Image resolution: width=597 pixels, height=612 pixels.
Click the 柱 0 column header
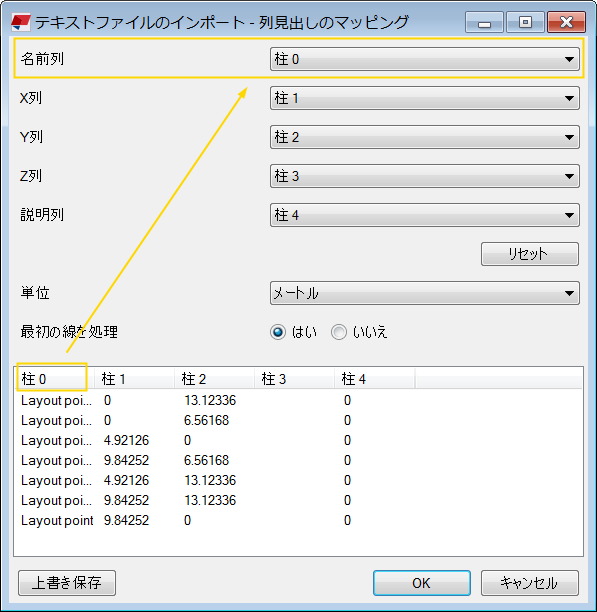click(55, 379)
